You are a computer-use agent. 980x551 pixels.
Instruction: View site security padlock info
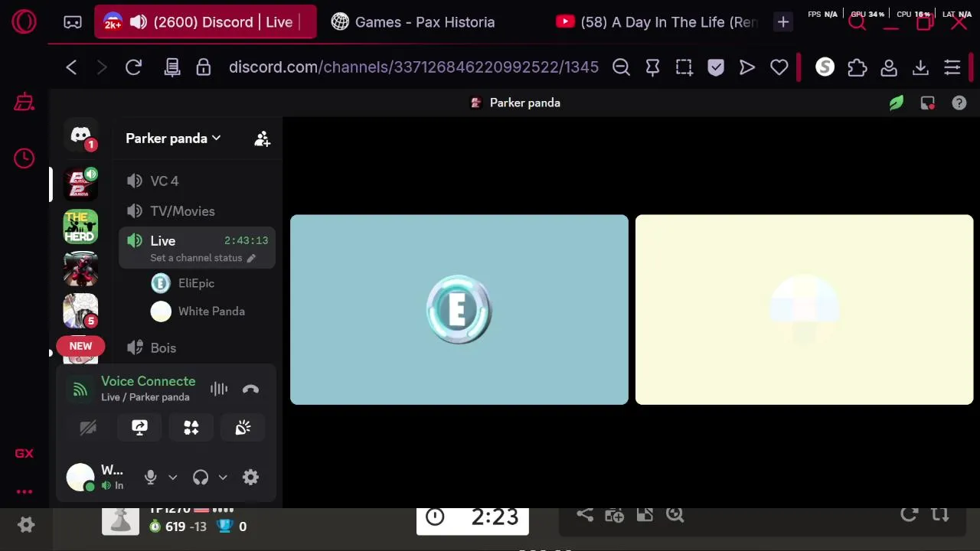tap(203, 67)
